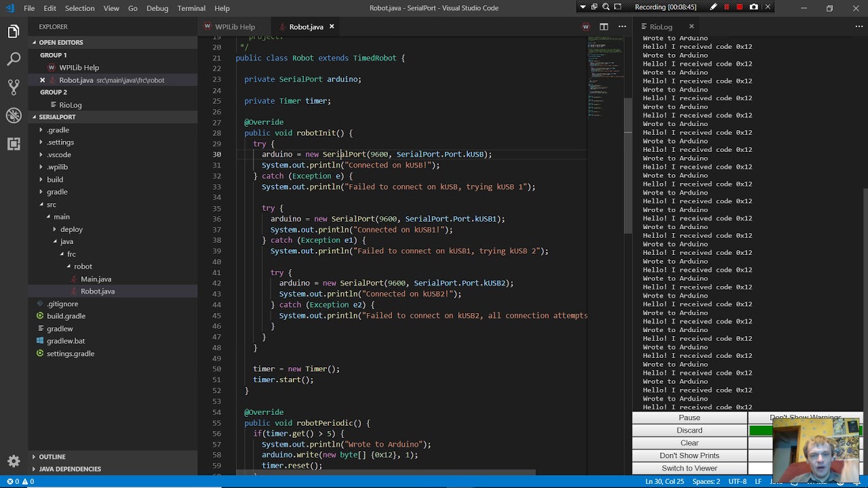Click the Clear button in RioLog
The width and height of the screenshot is (868, 488).
pos(689,443)
